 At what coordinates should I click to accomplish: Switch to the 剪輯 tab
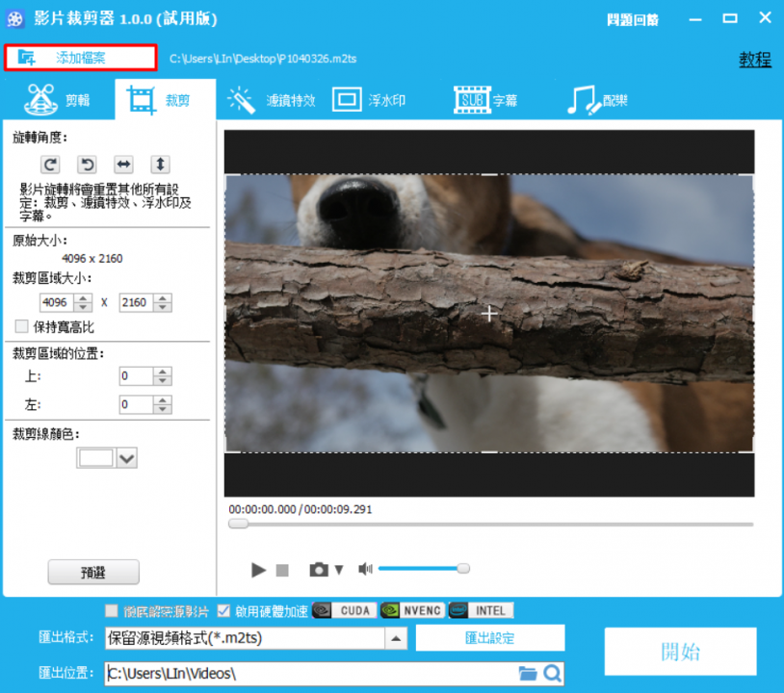tap(58, 100)
